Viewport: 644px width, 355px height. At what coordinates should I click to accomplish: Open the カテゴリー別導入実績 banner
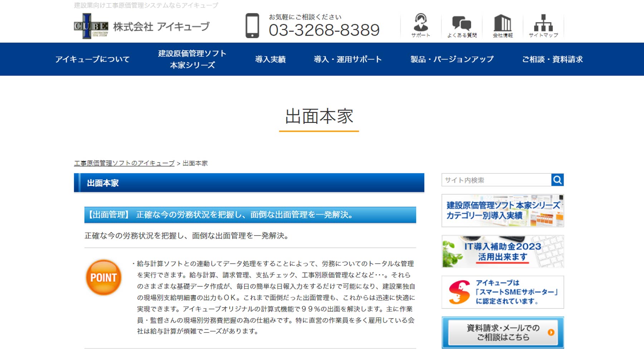[503, 211]
